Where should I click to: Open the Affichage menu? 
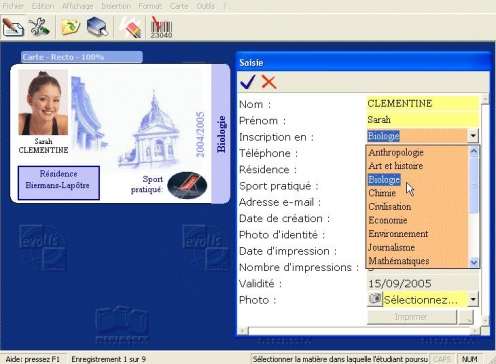[x=77, y=6]
